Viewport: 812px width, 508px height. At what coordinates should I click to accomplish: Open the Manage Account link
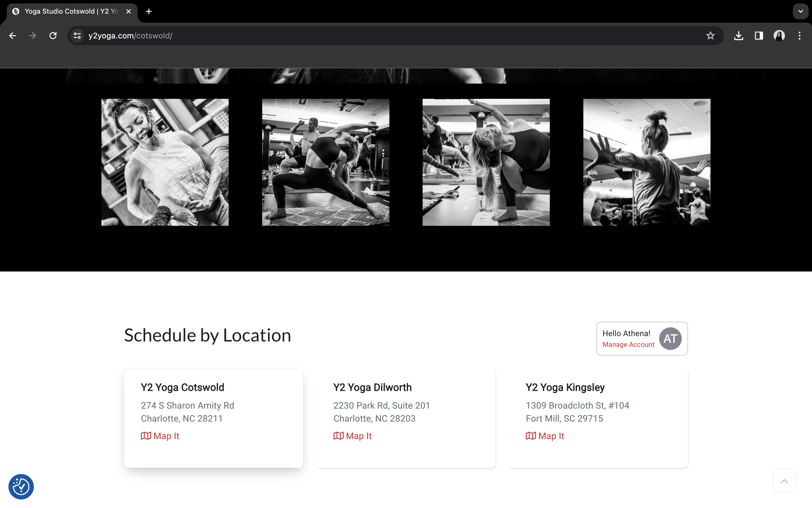coord(628,345)
